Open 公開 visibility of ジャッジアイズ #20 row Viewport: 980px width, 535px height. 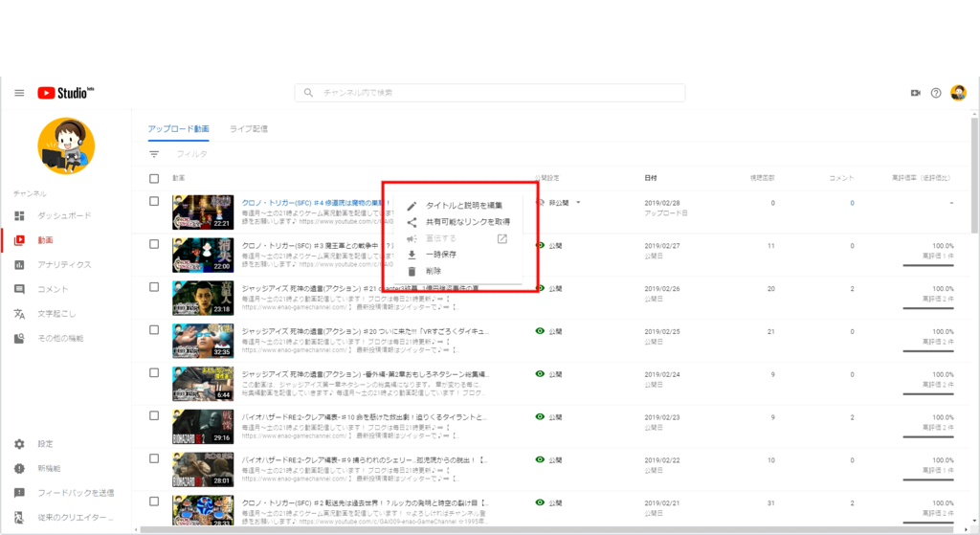555,331
